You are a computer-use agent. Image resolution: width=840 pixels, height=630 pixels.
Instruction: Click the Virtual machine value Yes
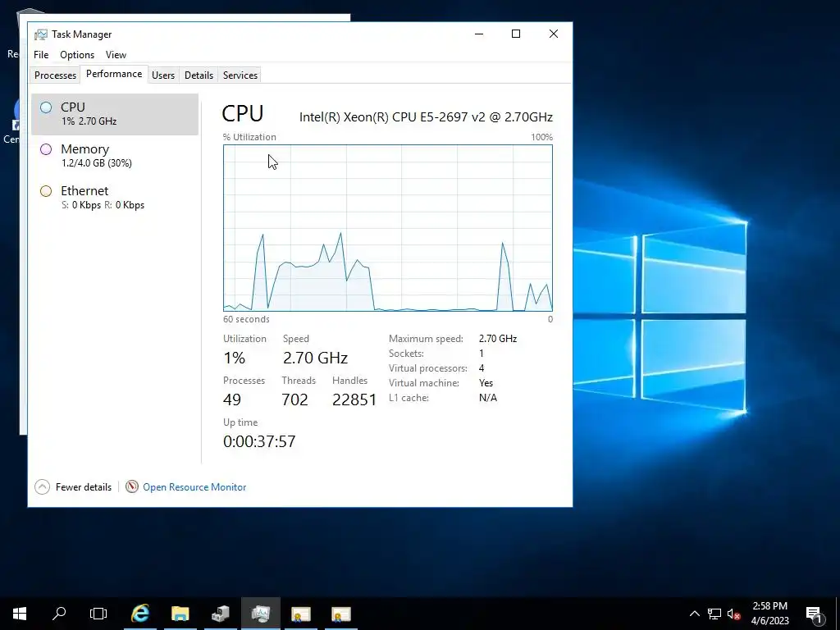[x=486, y=383]
